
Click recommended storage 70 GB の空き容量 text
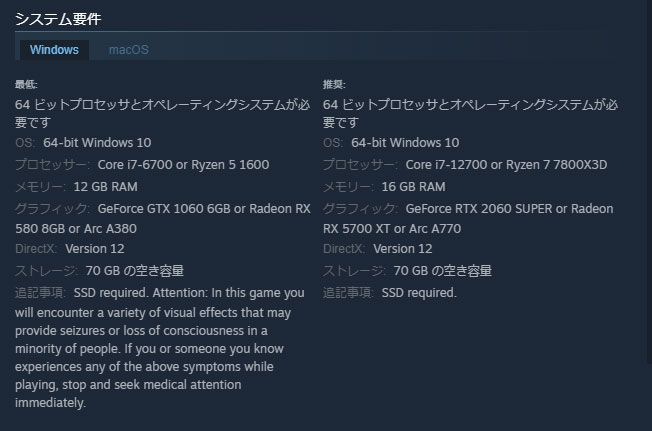click(x=442, y=271)
